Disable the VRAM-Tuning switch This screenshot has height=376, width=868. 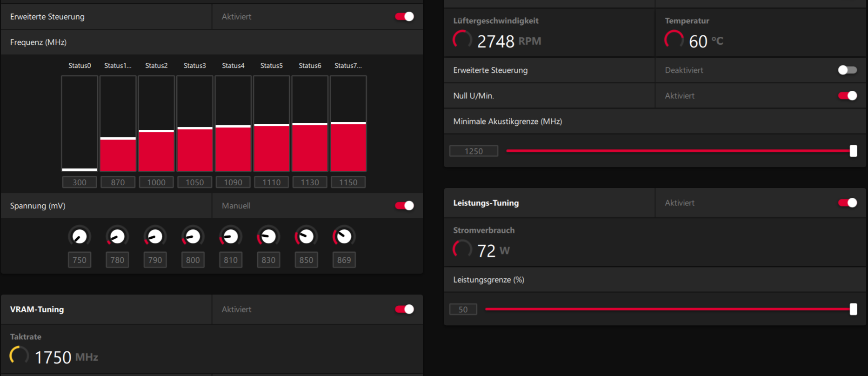[x=404, y=309]
